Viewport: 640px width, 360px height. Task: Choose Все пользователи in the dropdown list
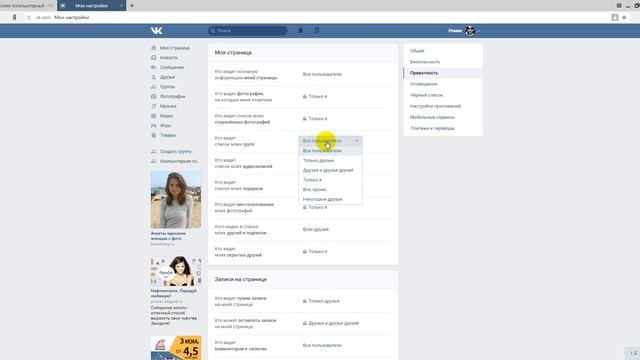(x=330, y=151)
